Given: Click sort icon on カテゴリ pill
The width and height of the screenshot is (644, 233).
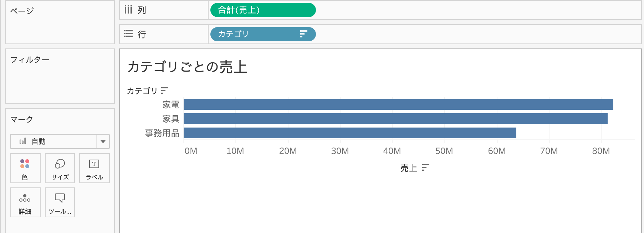Looking at the screenshot, I should (x=303, y=34).
